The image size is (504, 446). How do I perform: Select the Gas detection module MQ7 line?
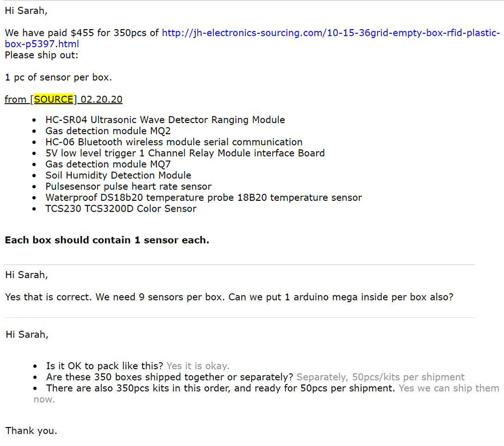tap(108, 165)
